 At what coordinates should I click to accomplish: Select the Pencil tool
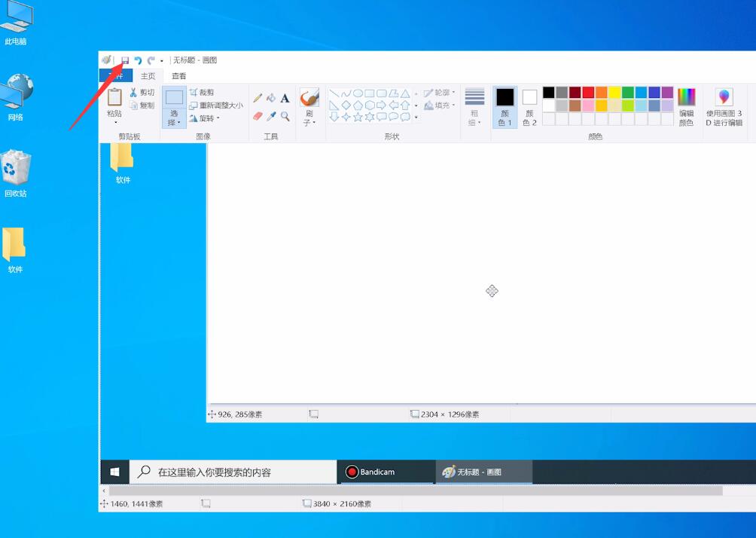258,97
